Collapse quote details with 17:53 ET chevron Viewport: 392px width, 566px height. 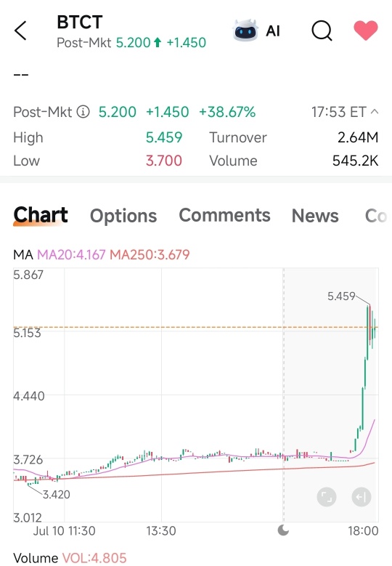coord(375,112)
